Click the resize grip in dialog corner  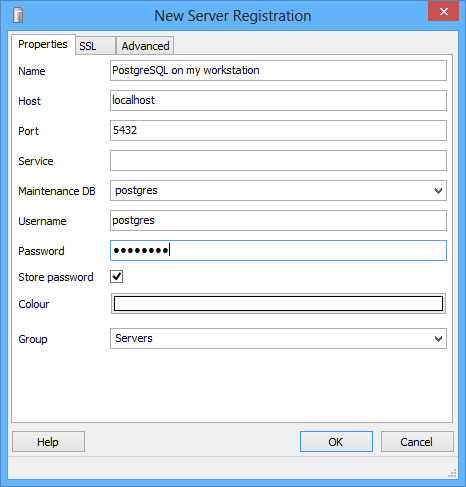point(452,473)
